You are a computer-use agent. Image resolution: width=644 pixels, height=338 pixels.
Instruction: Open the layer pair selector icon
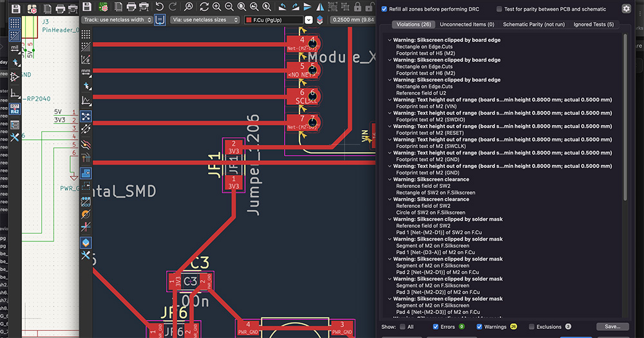click(x=319, y=20)
